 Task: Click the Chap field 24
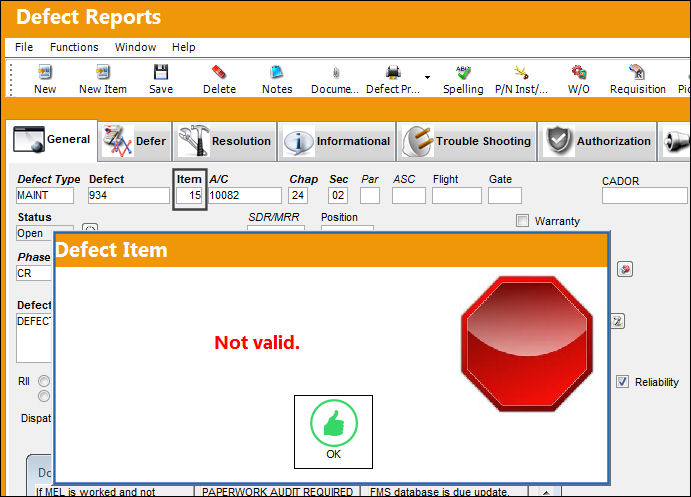(298, 196)
